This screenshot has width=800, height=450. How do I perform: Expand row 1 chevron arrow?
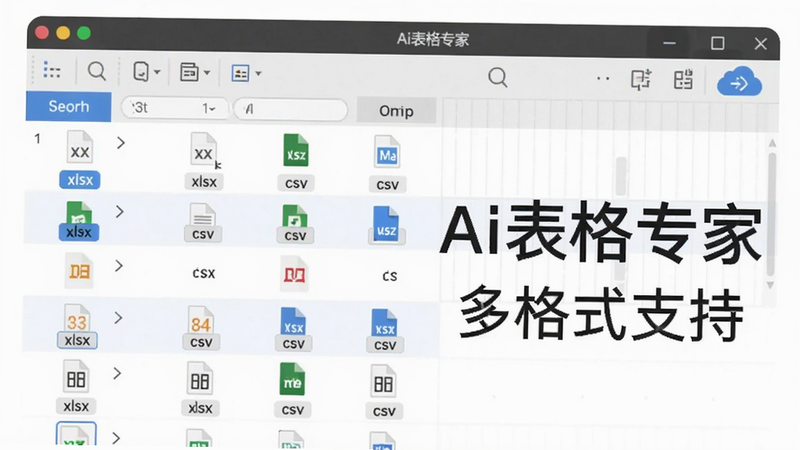[x=120, y=143]
